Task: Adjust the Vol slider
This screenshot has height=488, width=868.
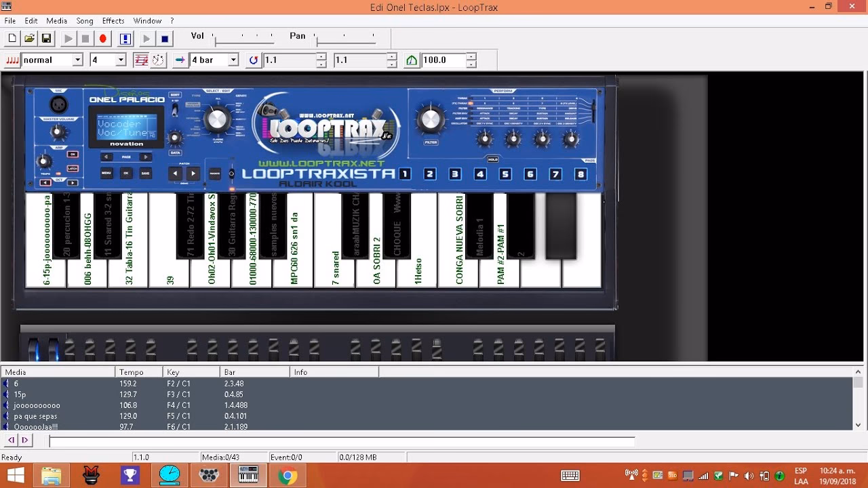Action: 244,39
